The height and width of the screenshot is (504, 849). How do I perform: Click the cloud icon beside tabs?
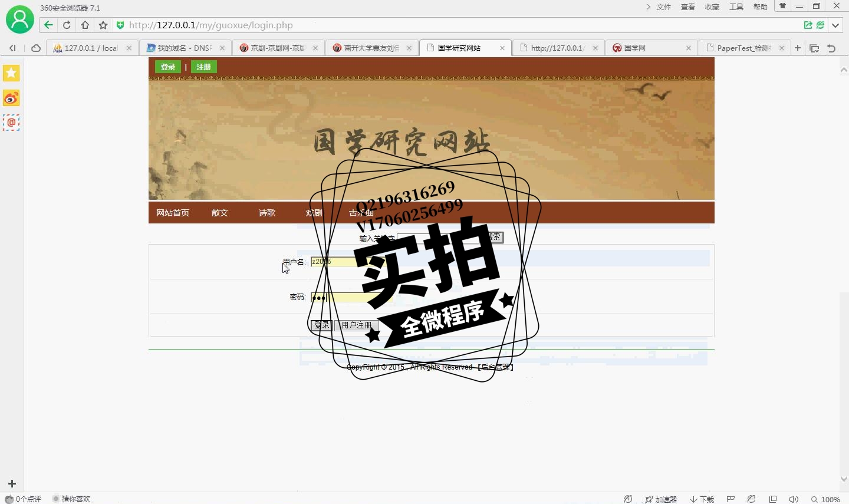click(x=36, y=48)
